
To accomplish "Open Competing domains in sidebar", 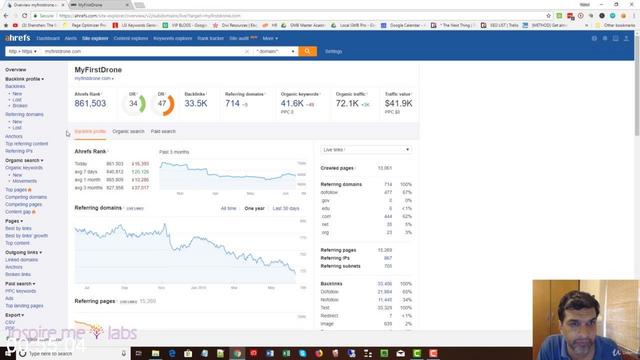I will pyautogui.click(x=26, y=197).
